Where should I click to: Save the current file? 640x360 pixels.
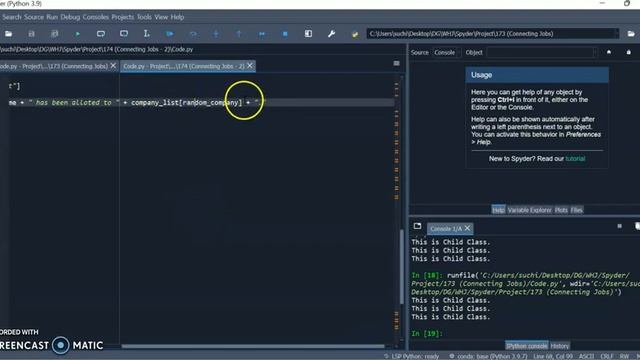(x=31, y=34)
